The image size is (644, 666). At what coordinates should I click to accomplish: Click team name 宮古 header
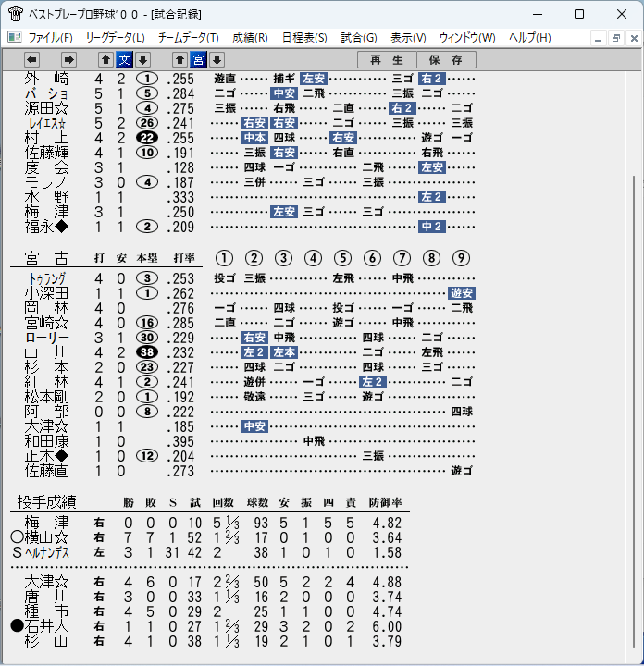pyautogui.click(x=47, y=258)
